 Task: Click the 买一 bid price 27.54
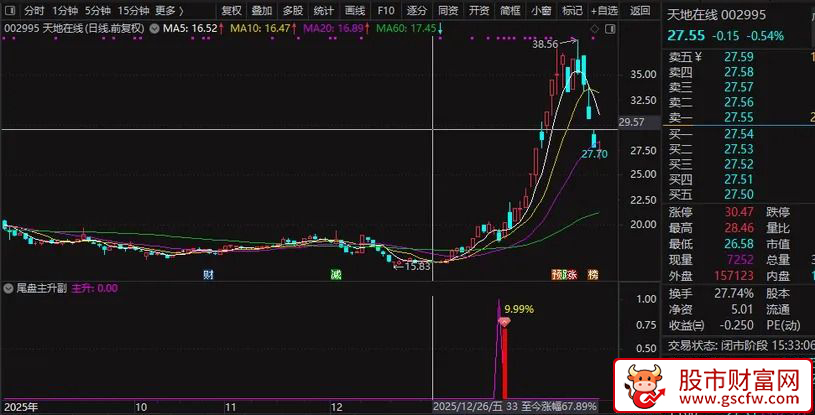739,134
